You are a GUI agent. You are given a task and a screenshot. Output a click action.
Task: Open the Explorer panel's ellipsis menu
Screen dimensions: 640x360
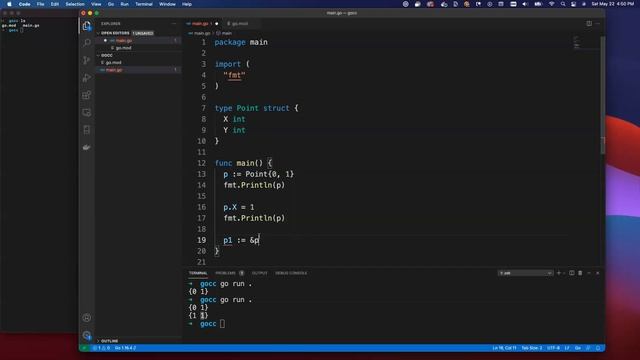(x=174, y=24)
